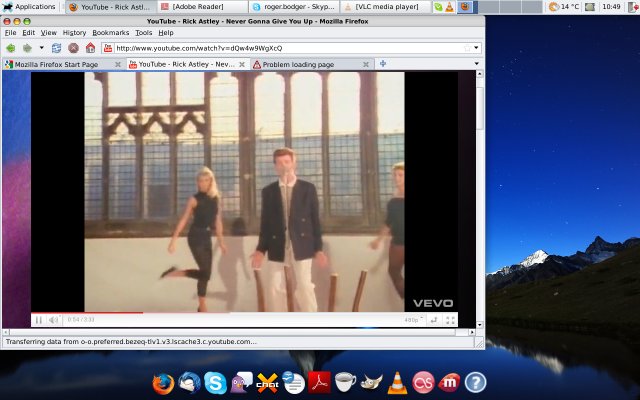Click the VLC cone tray icon
The width and height of the screenshot is (640, 400).
(x=449, y=7)
